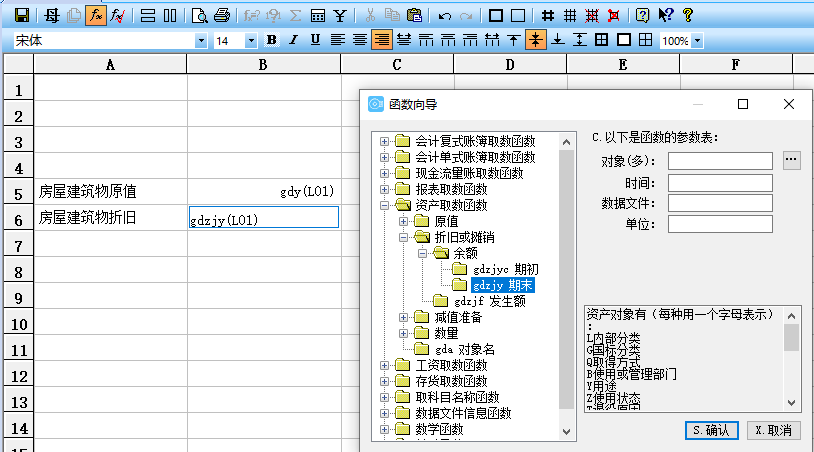This screenshot has width=814, height=452.
Task: Click the Save icon in the toolbar
Action: 21,15
